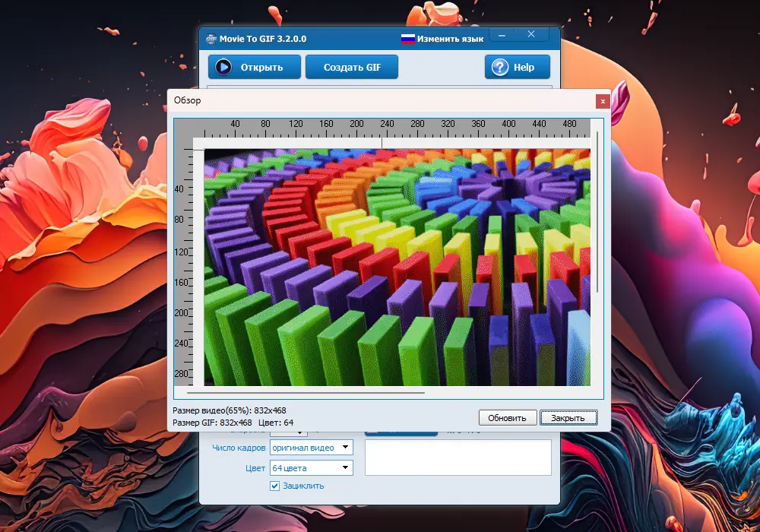Minimize the Movie To GIF window
Screen dimensions: 760x532
(502, 35)
